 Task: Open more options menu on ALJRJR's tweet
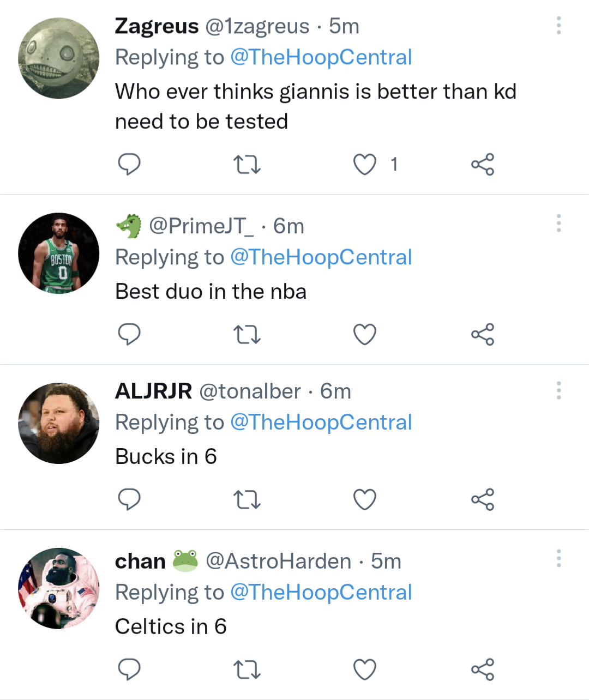[558, 390]
